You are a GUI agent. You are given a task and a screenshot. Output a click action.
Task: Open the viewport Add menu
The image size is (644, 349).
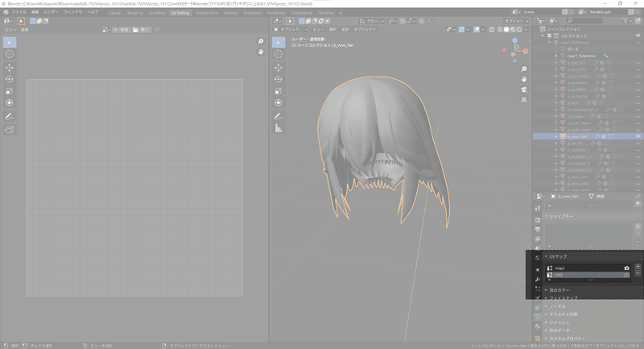[345, 30]
